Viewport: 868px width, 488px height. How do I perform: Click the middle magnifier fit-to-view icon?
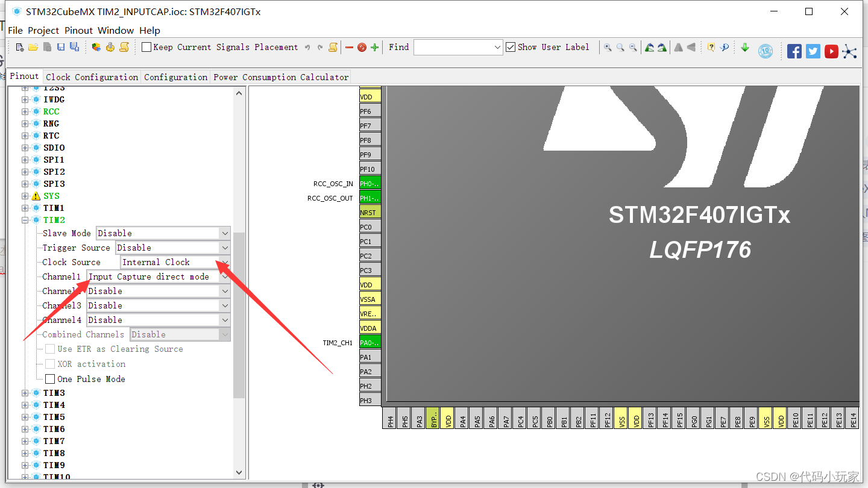(x=620, y=47)
